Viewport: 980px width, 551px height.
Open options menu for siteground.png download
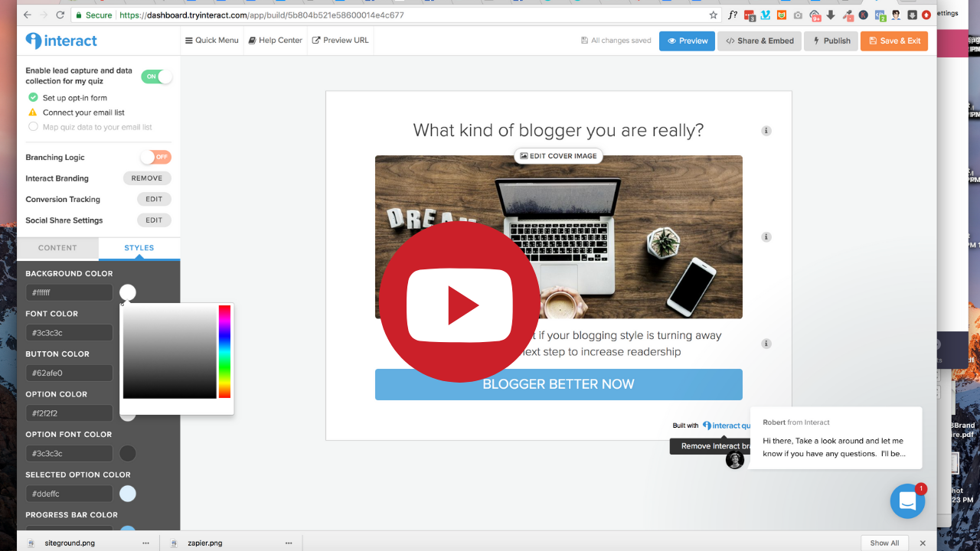pyautogui.click(x=145, y=543)
